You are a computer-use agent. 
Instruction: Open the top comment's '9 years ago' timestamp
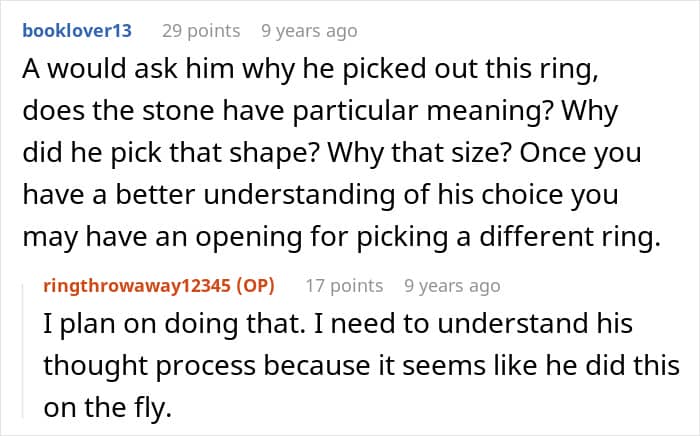[308, 31]
